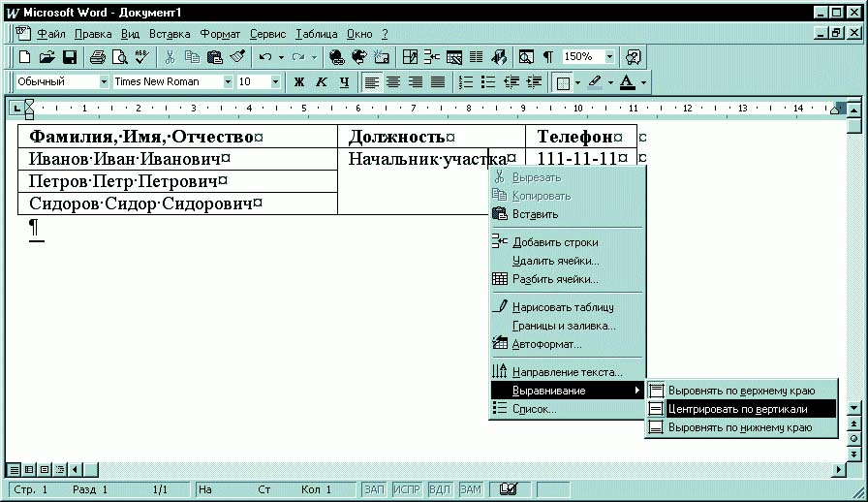The height and width of the screenshot is (502, 868).
Task: Choose Разбить ячейки... from context menu
Action: pos(554,279)
